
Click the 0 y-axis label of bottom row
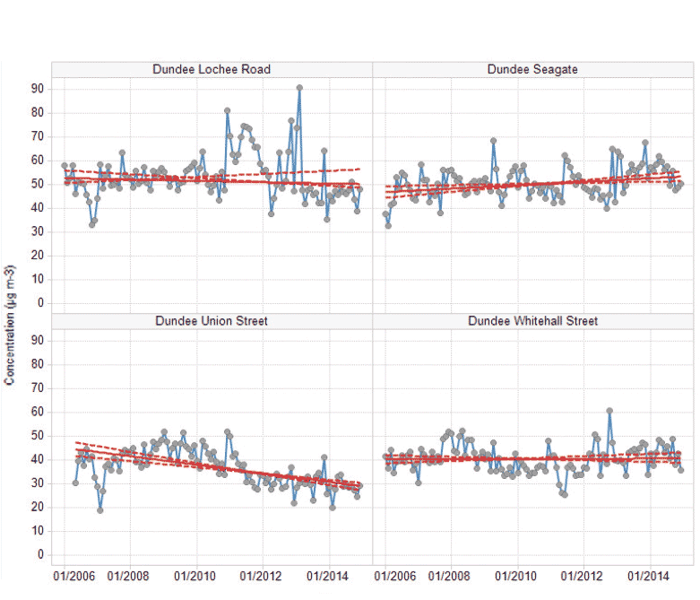[40, 554]
